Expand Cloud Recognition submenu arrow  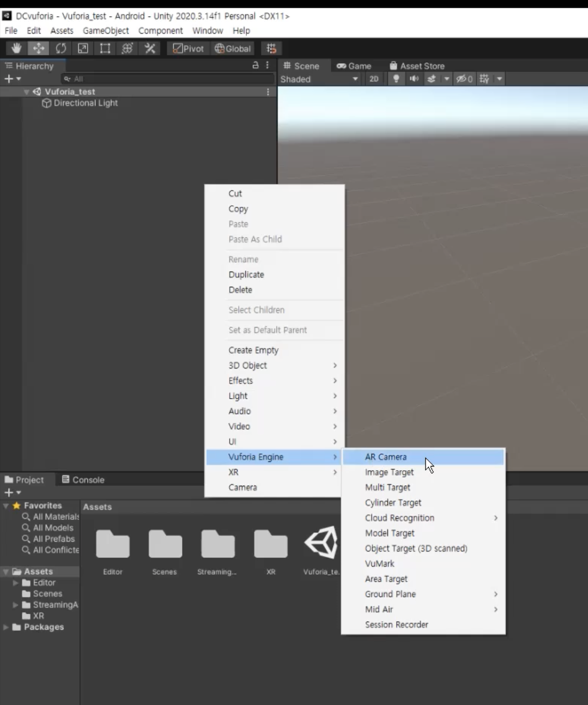tap(496, 518)
